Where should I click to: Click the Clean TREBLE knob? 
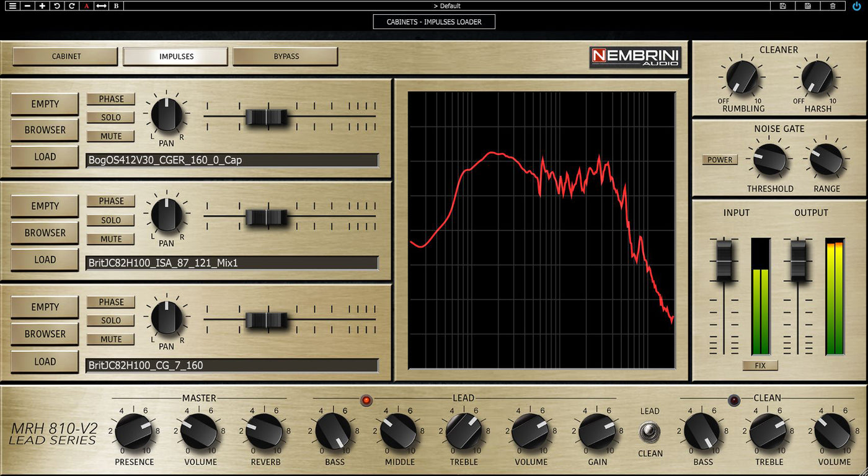pyautogui.click(x=768, y=431)
